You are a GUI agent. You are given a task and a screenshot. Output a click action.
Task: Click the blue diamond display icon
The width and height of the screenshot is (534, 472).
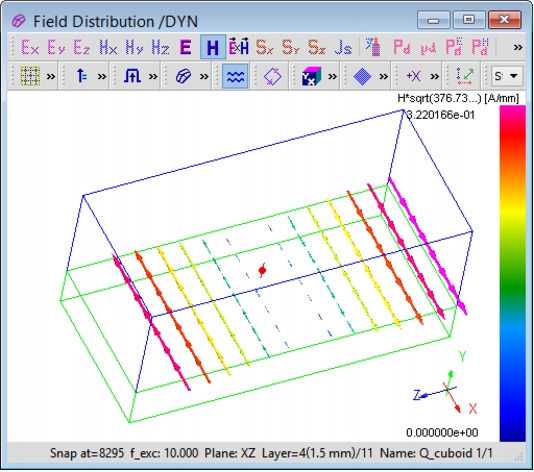point(362,76)
